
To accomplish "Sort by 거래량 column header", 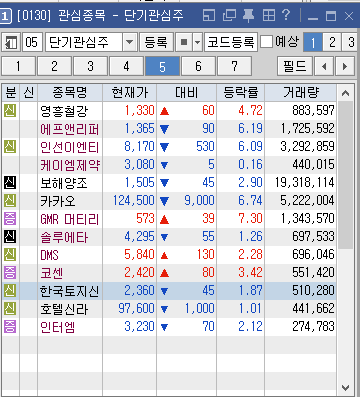I will coord(301,93).
